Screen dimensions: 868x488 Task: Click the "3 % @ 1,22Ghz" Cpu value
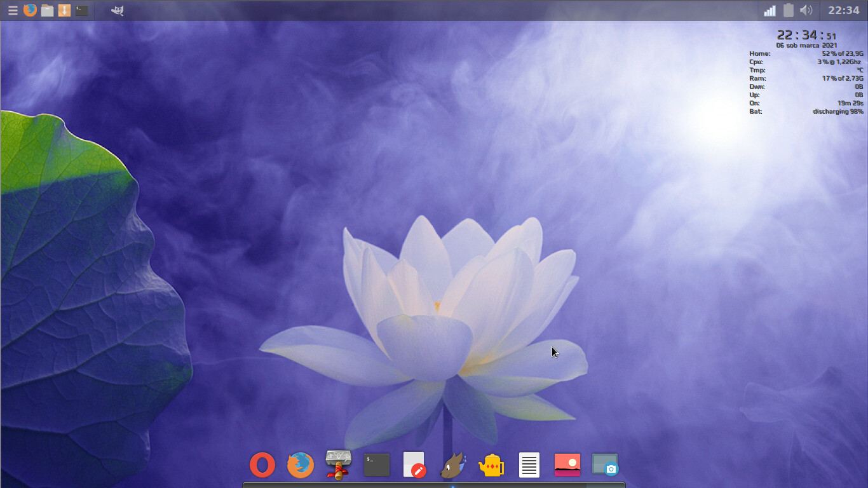point(840,62)
